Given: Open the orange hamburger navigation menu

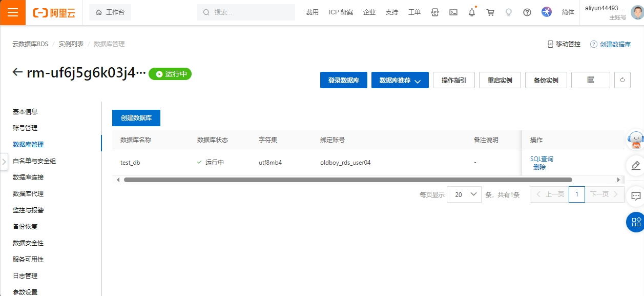Looking at the screenshot, I should tap(13, 12).
